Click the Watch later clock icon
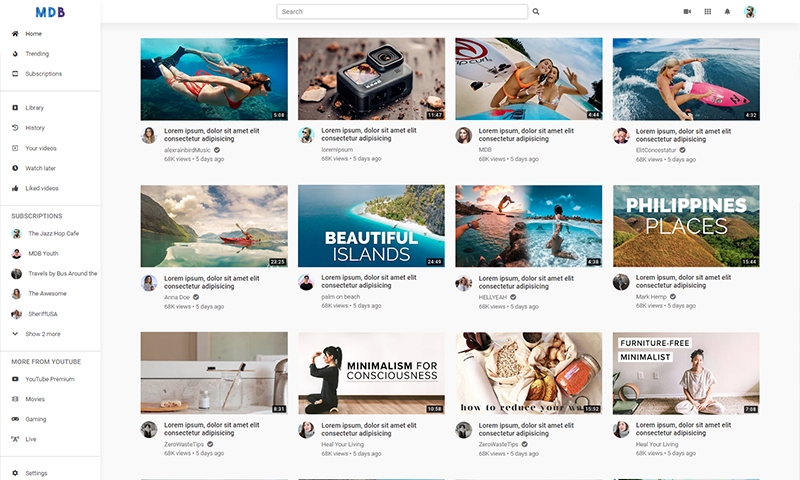800x480 pixels. pos(15,168)
